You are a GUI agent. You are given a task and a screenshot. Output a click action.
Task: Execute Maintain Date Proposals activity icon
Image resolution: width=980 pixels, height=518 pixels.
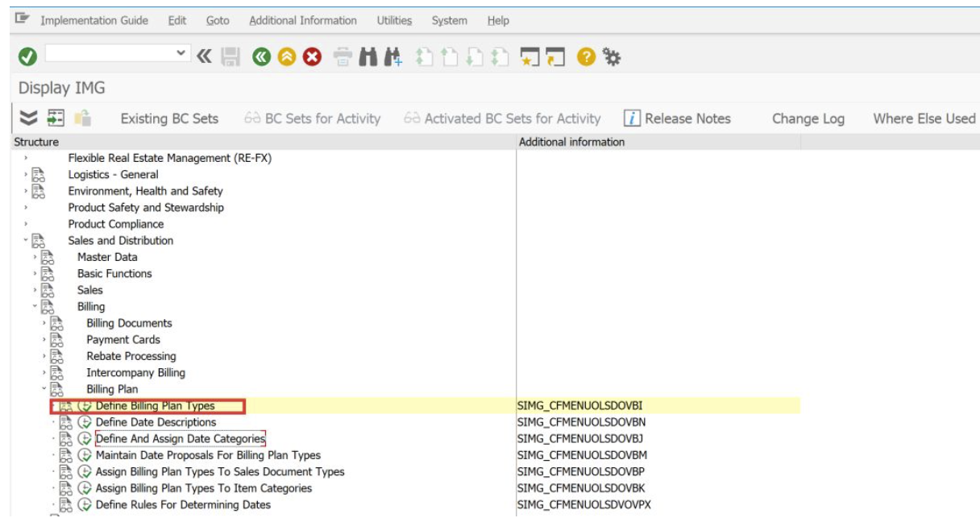point(85,455)
